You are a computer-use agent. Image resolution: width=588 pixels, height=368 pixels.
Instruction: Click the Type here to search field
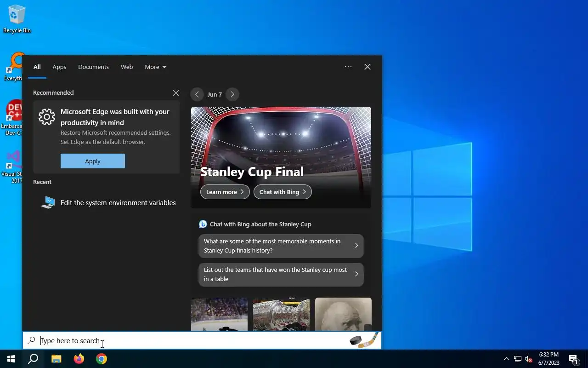[x=202, y=340]
